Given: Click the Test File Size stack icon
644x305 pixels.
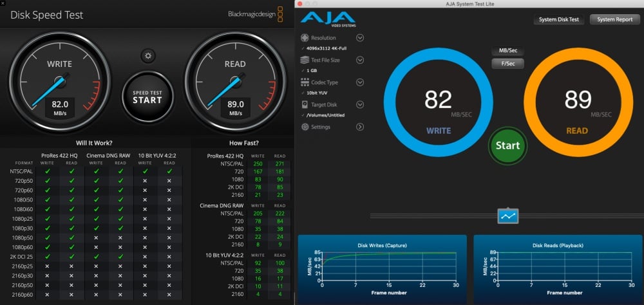Looking at the screenshot, I should click(305, 60).
